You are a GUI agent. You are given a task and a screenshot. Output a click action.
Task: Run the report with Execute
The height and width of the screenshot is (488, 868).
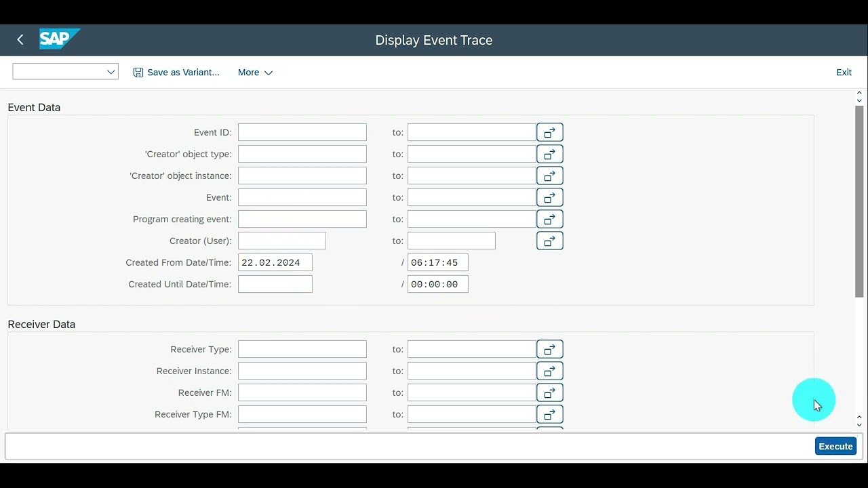pos(835,446)
